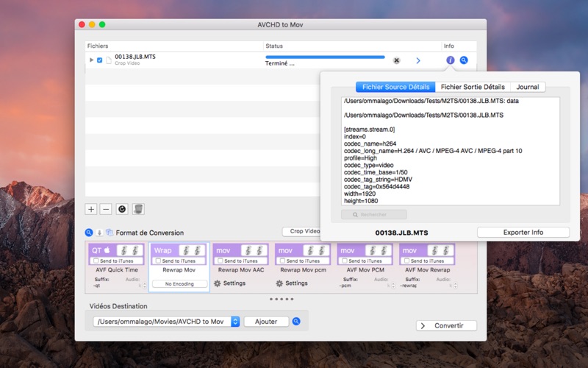Enable Send to iTunes for Rewrap Mov pcm

click(283, 261)
